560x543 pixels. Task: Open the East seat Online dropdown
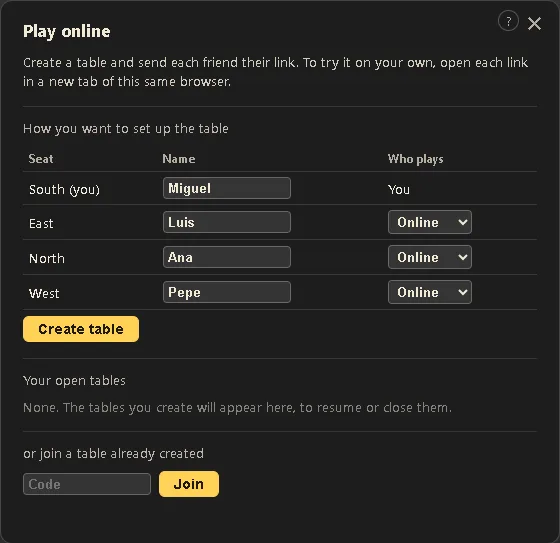tap(430, 222)
